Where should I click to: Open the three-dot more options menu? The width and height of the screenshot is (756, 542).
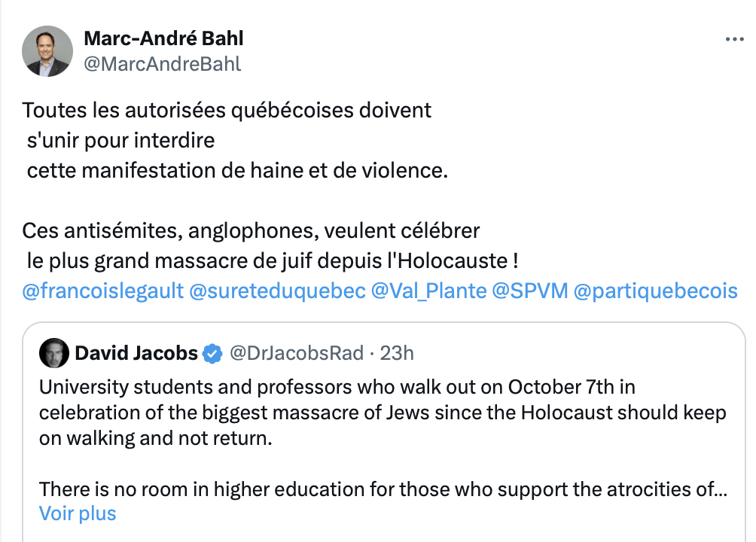click(x=734, y=40)
